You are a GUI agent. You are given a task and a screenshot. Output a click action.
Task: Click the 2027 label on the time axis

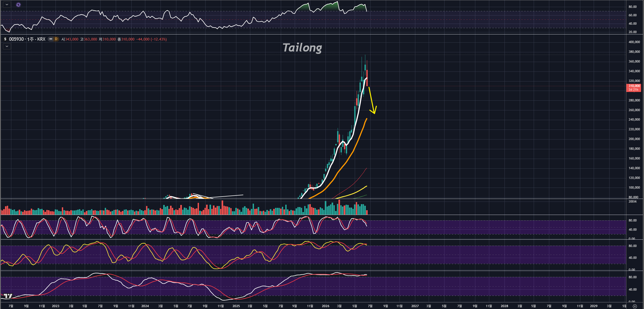pos(415,306)
